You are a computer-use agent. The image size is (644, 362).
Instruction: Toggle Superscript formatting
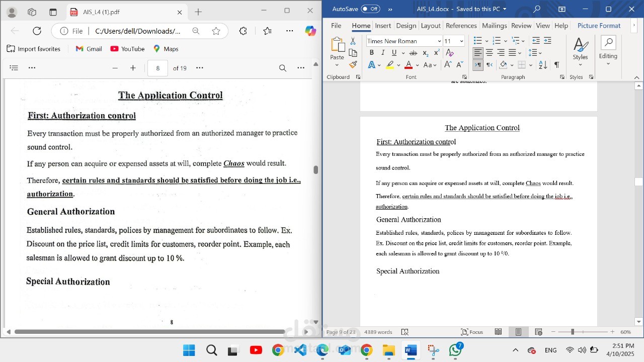(436, 53)
